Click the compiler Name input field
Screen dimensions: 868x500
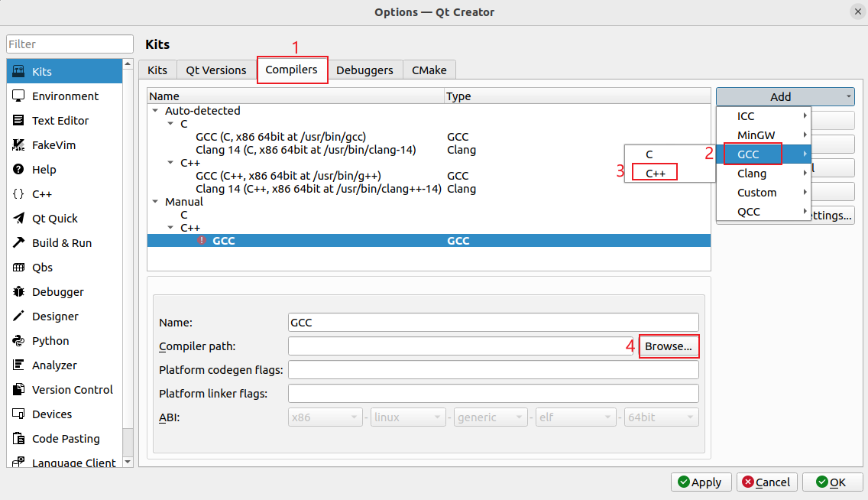[x=494, y=323]
